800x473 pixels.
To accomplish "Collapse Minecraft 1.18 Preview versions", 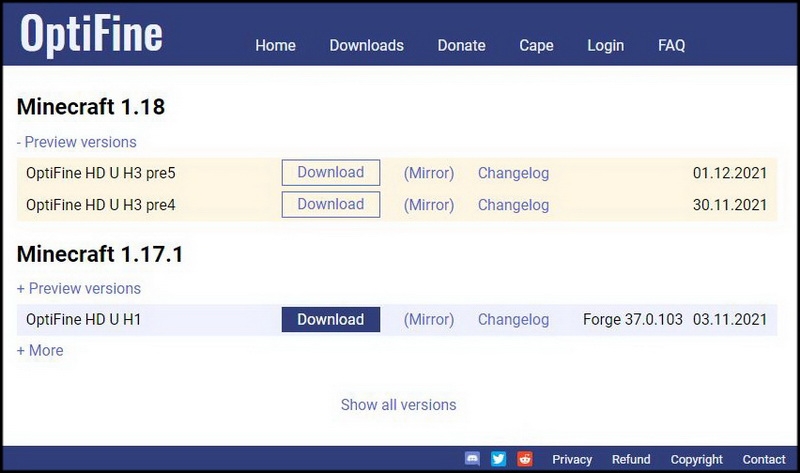I will click(77, 142).
